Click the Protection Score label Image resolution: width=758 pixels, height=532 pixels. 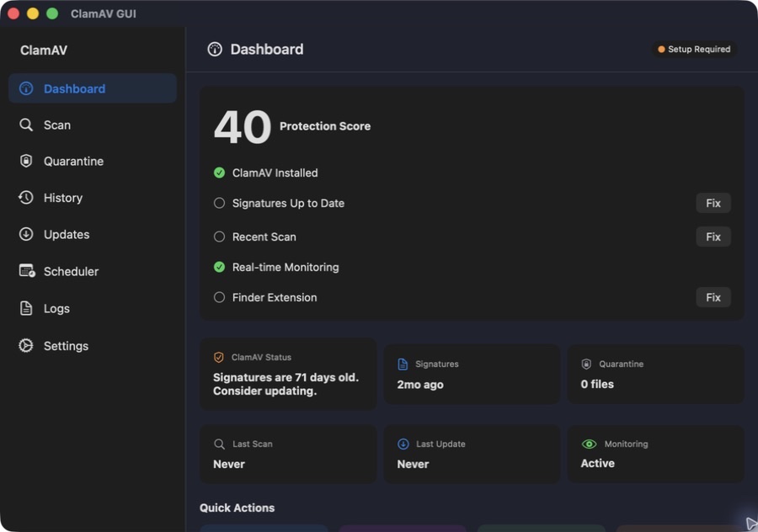[x=325, y=126]
